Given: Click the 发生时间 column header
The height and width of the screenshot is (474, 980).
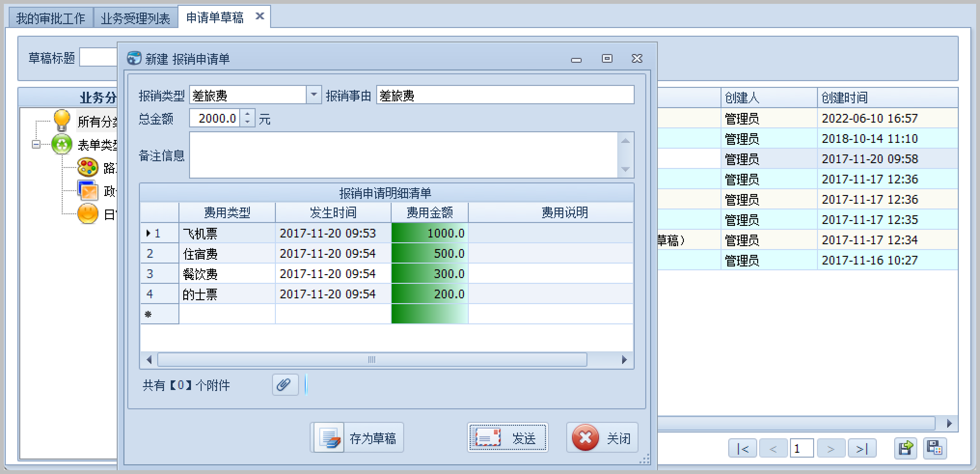Looking at the screenshot, I should pyautogui.click(x=333, y=212).
